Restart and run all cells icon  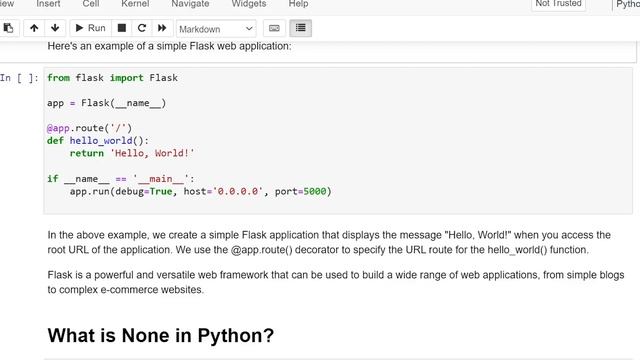pos(162,28)
